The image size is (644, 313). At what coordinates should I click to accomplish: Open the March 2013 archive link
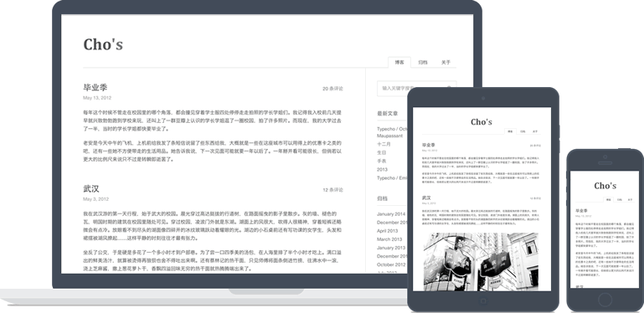click(x=389, y=239)
